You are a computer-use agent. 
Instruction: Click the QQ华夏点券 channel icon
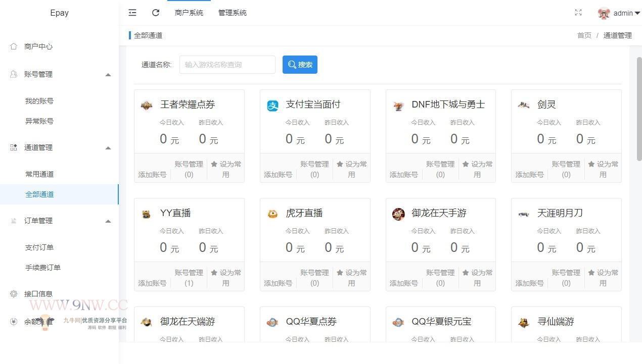(272, 322)
